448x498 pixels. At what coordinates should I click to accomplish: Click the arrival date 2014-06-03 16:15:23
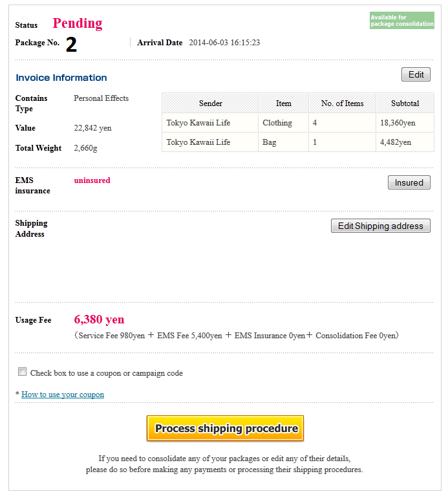coord(224,43)
